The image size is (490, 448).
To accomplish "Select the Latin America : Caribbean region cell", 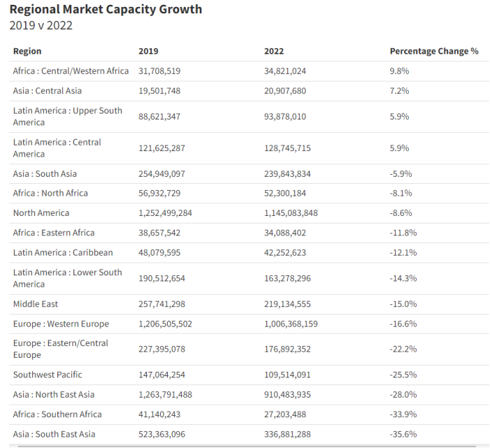I will tap(62, 252).
